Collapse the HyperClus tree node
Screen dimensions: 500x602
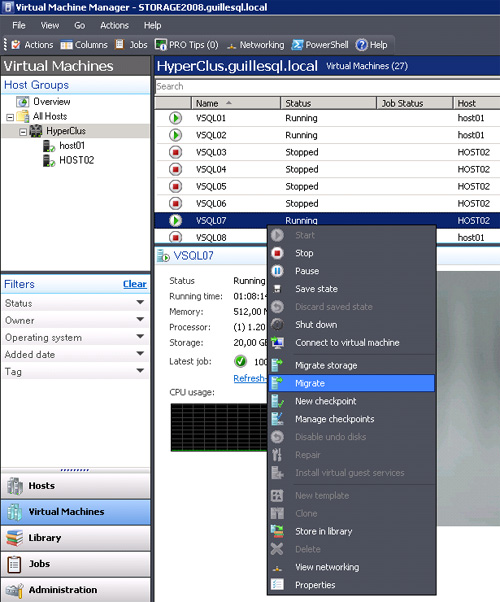[23, 132]
